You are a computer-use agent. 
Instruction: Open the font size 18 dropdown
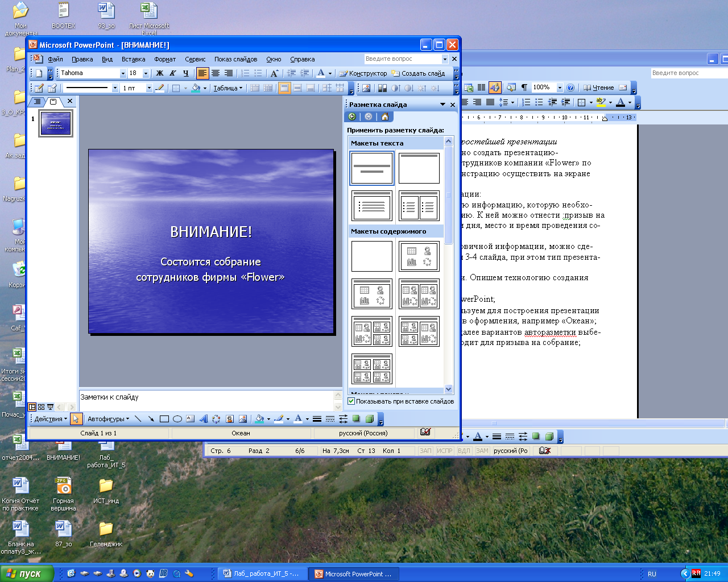(x=146, y=73)
